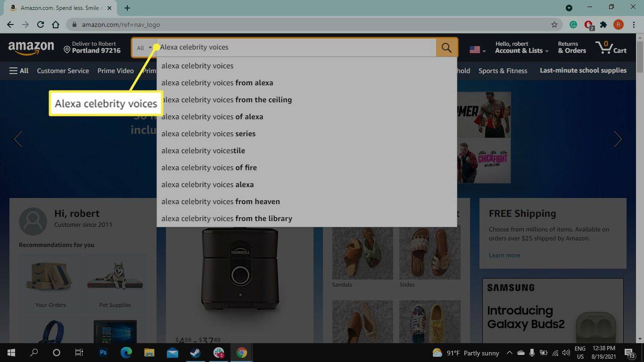Open Photoshop from taskbar
This screenshot has width=644, height=362.
tap(103, 353)
